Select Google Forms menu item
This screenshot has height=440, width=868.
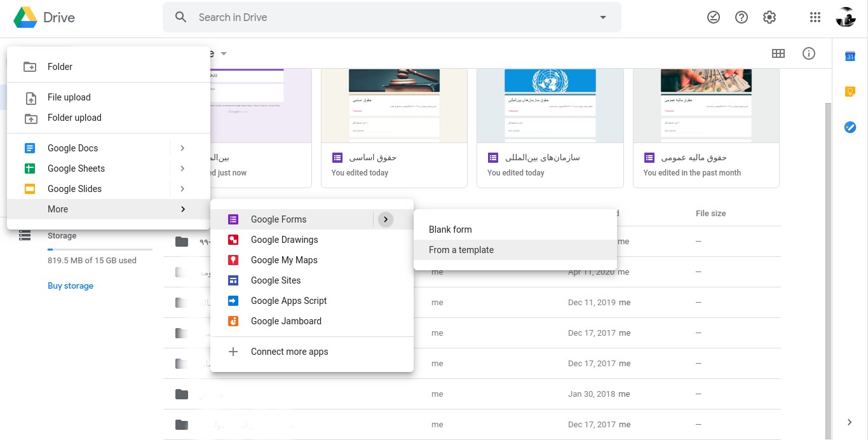pyautogui.click(x=292, y=219)
